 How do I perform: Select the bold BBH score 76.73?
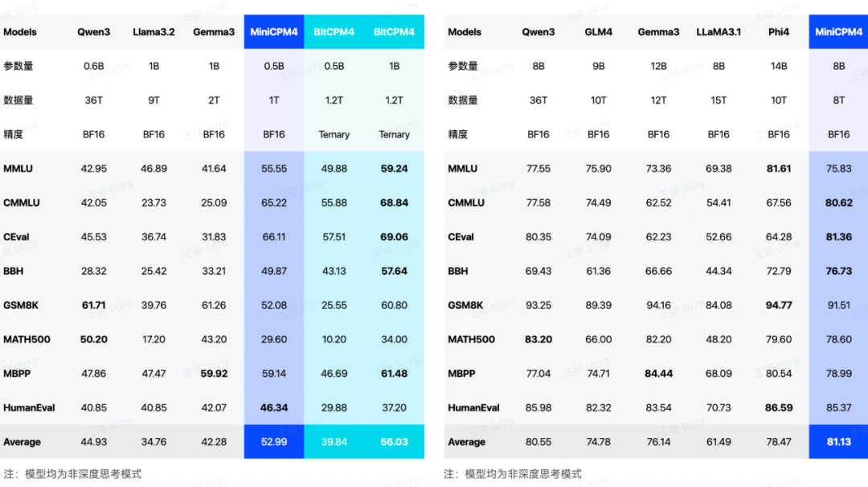click(838, 271)
